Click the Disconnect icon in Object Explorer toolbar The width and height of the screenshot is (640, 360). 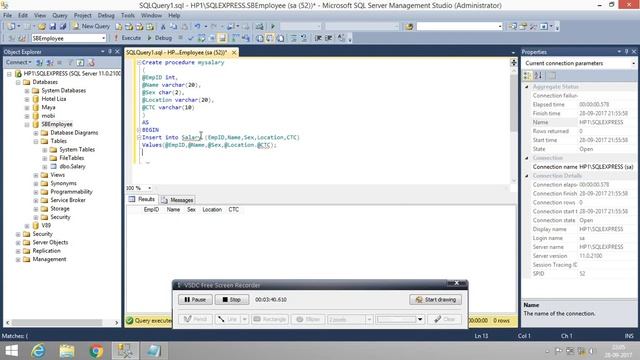tap(50, 62)
